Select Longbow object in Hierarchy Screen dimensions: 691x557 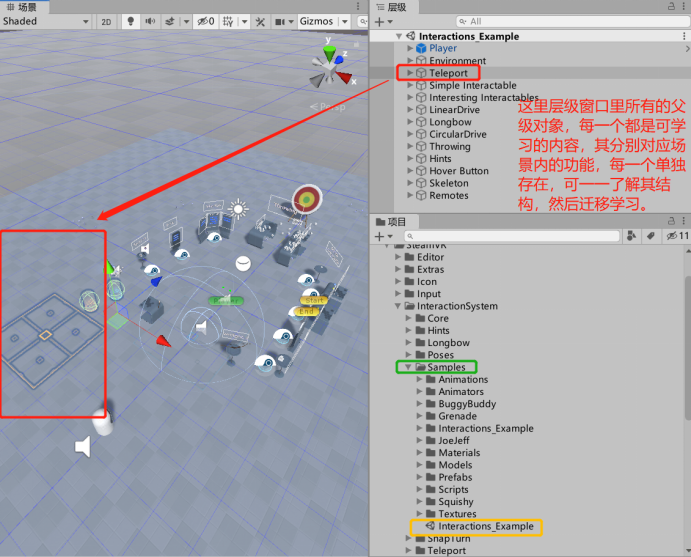point(450,122)
